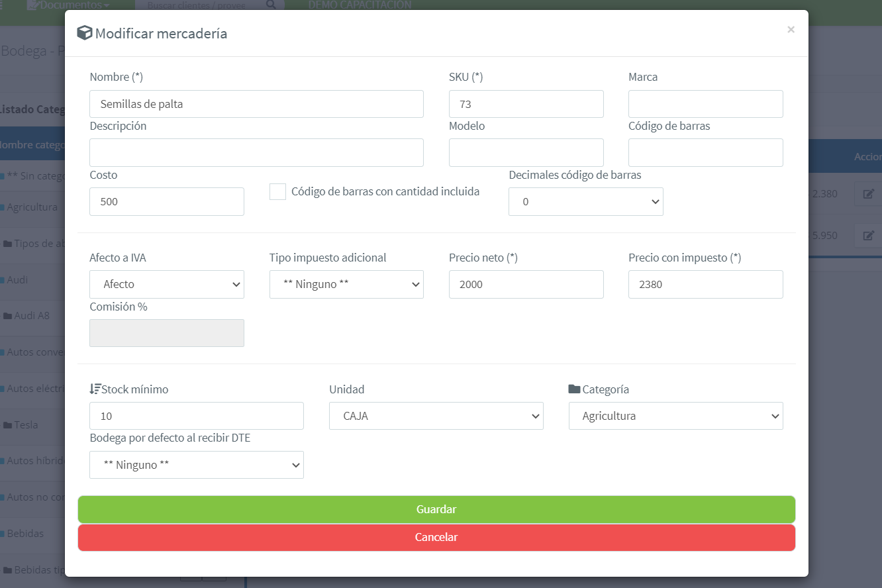Close the Modificar mercadería dialog
The height and width of the screenshot is (588, 882).
tap(791, 30)
